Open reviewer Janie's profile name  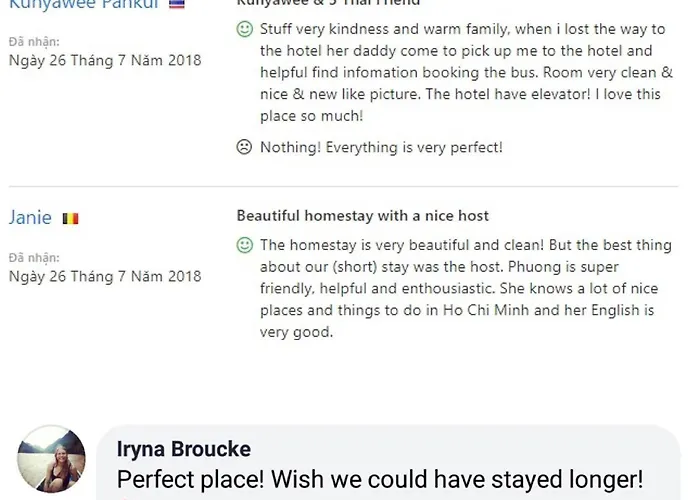pos(30,217)
